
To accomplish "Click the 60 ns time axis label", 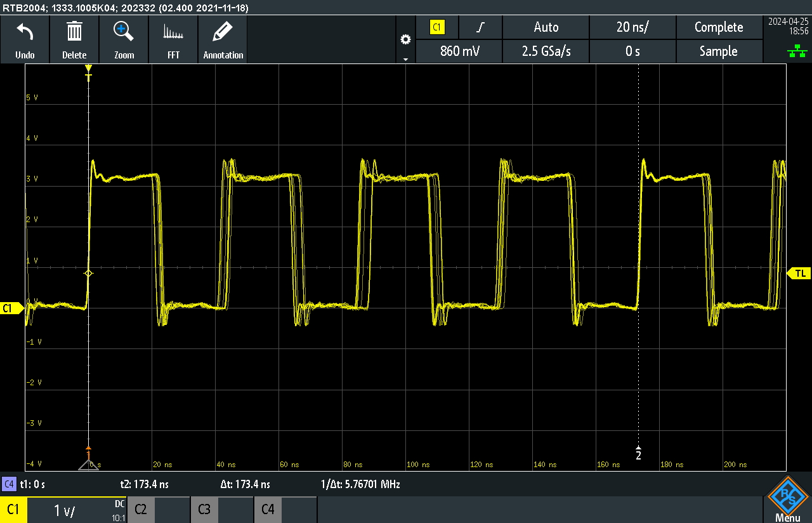I will 288,465.
